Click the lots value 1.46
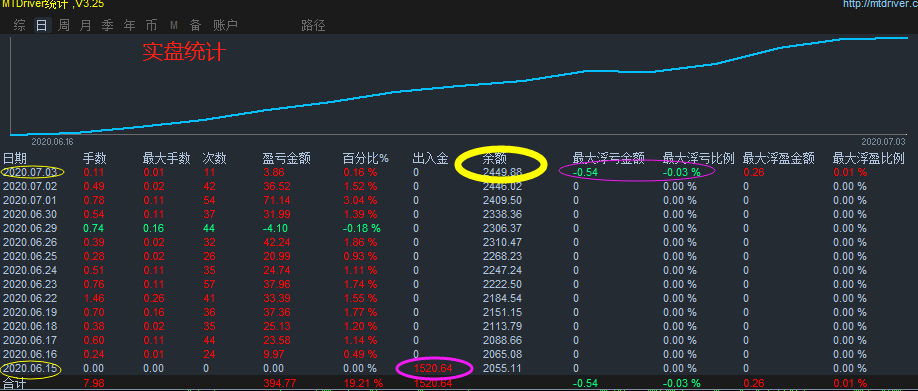This screenshot has height=391, width=918. [93, 298]
